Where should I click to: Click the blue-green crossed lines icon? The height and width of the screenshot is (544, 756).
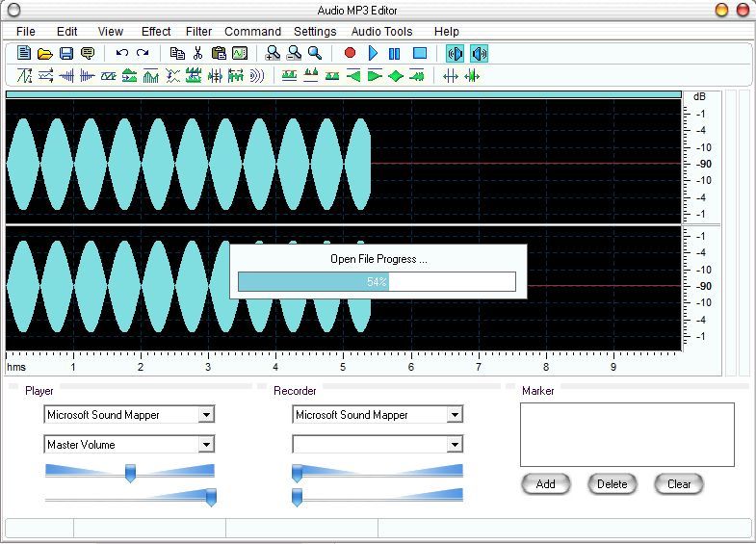coord(172,76)
